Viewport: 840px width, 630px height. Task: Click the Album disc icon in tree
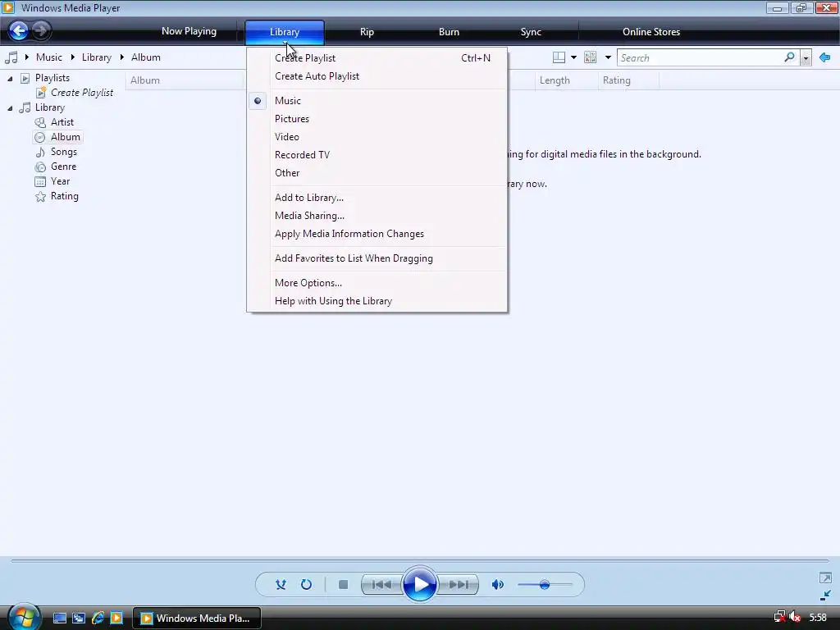[39, 137]
